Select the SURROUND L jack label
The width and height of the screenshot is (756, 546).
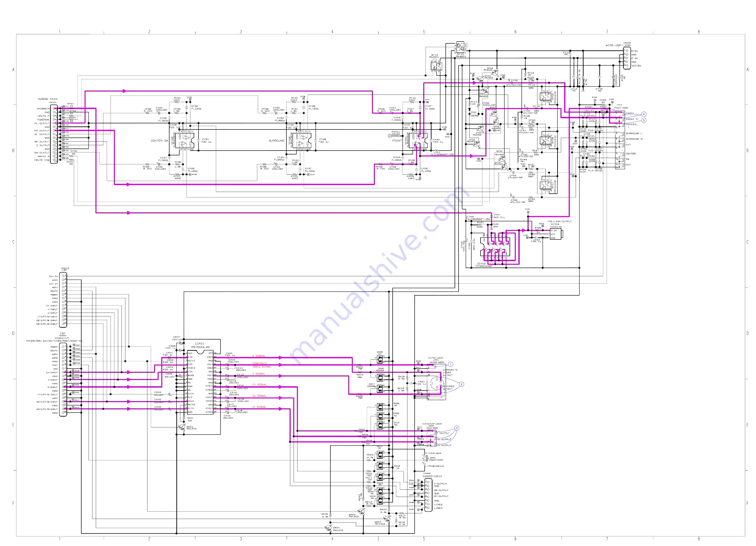pyautogui.click(x=634, y=133)
